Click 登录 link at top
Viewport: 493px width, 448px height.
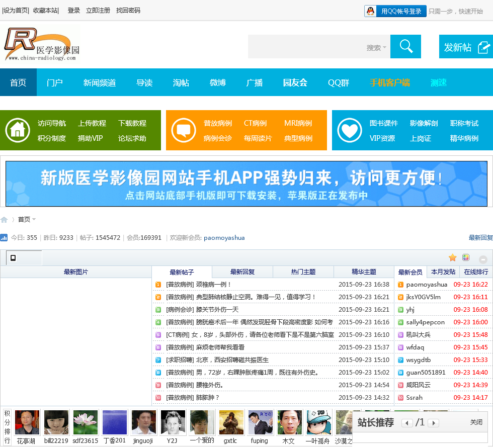74,11
